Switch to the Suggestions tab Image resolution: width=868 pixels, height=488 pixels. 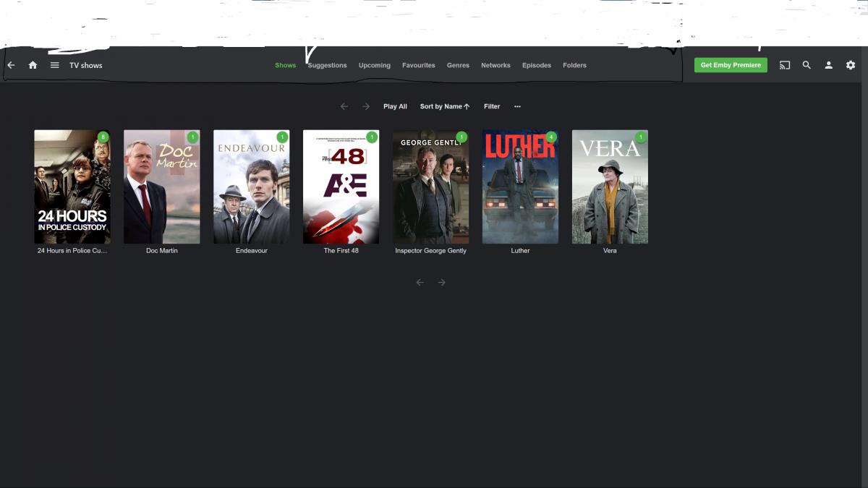click(328, 65)
